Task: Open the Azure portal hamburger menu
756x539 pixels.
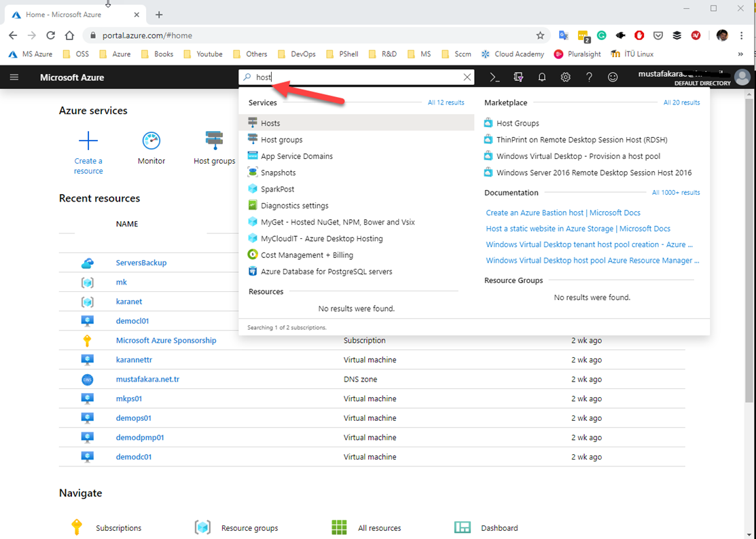Action: tap(14, 77)
